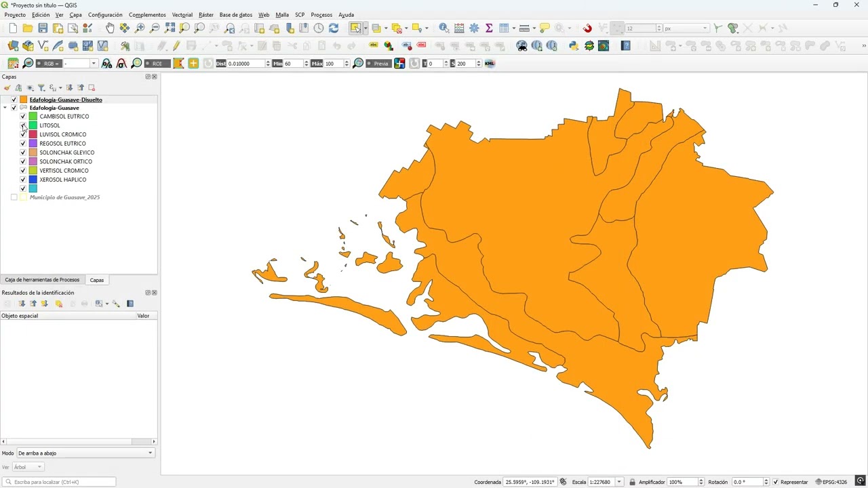868x488 pixels.
Task: Refresh the map canvas
Action: [x=334, y=28]
